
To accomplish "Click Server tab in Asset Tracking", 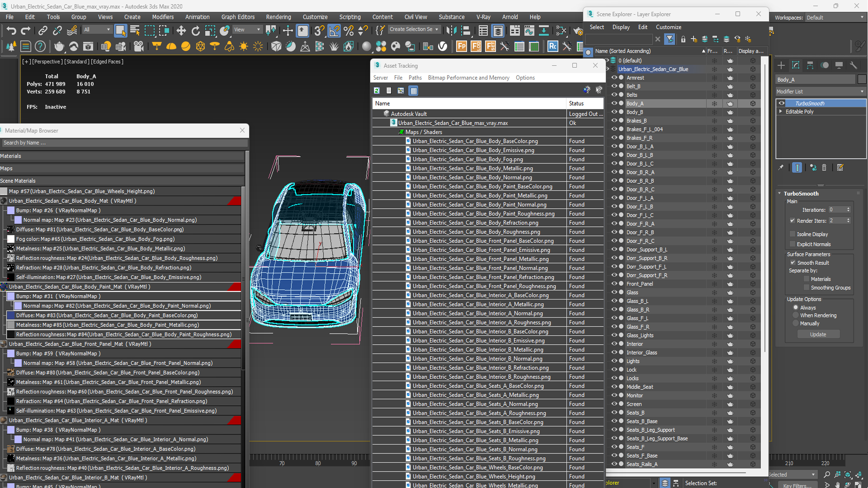I will tap(381, 77).
